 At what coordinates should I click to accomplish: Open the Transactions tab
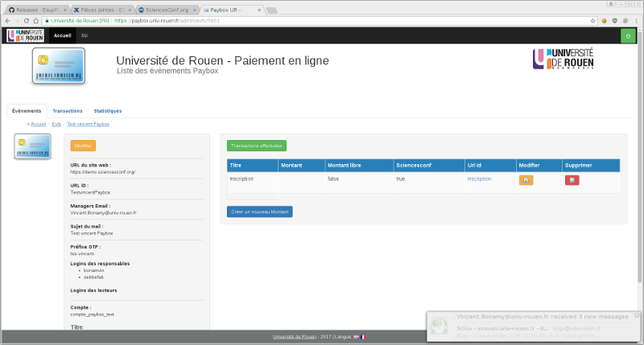pos(68,111)
